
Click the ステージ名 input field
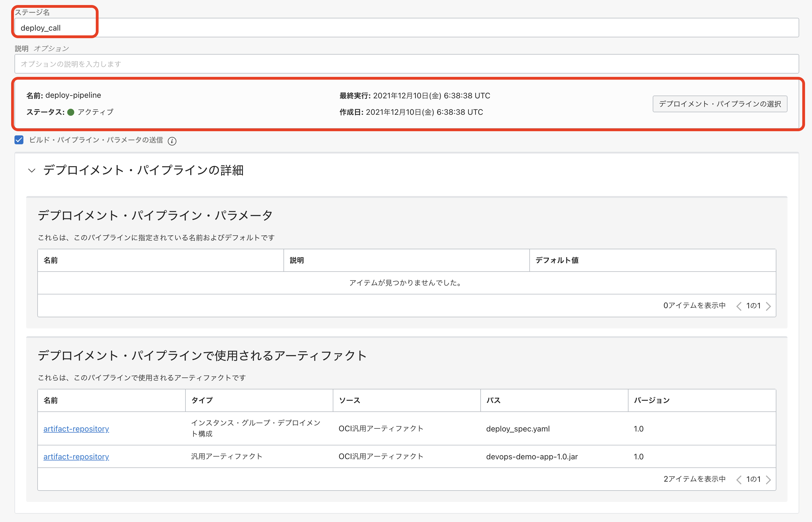click(407, 28)
